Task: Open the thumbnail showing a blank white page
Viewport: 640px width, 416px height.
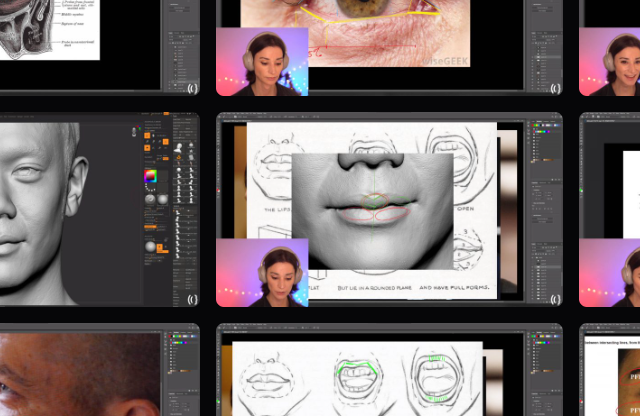Action: pyautogui.click(x=609, y=209)
